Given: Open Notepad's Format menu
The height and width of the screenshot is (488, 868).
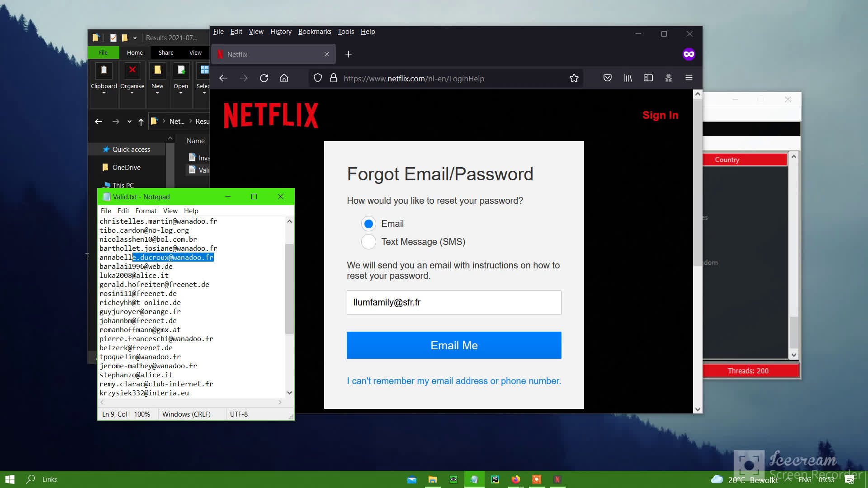Looking at the screenshot, I should coord(146,211).
